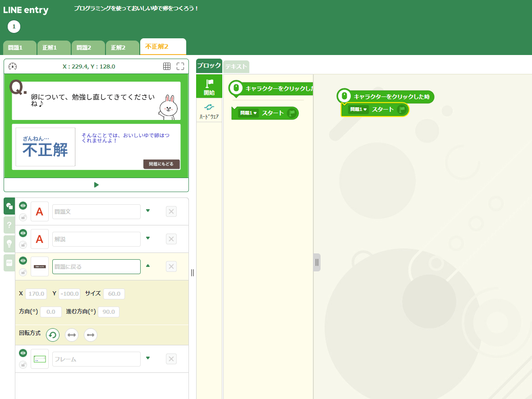
Task: Toggle lock on 問題文 object
Action: 23,217
